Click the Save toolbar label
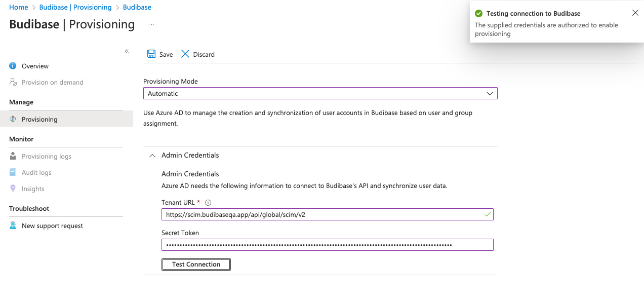Image resolution: width=644 pixels, height=301 pixels. point(166,54)
